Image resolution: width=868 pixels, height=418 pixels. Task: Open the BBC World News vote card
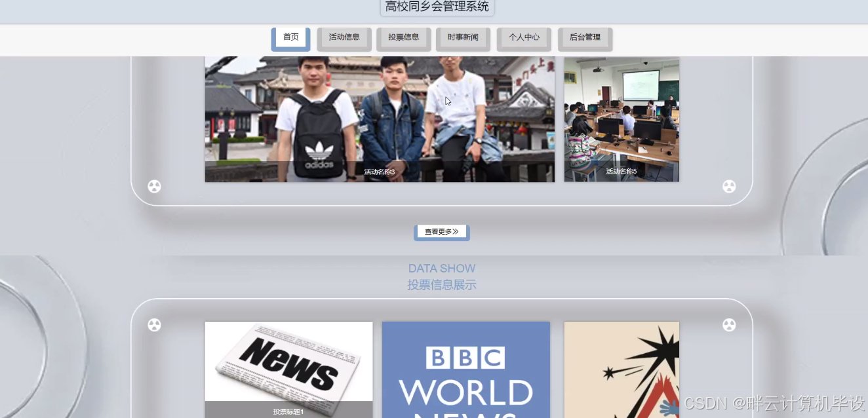466,370
